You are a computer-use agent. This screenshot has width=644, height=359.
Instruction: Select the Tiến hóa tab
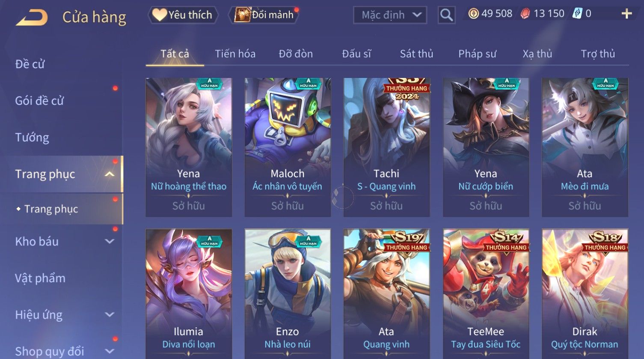[x=235, y=54]
